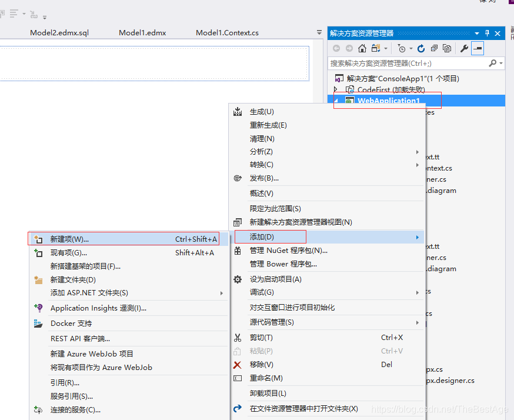
Task: Open the search options dropdown arrow
Action: [x=501, y=63]
